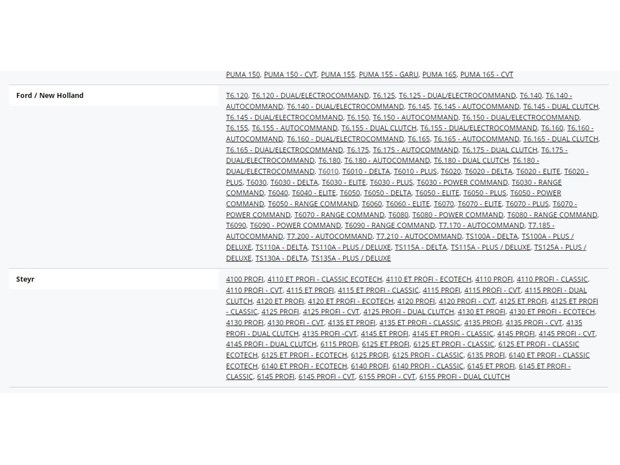This screenshot has width=620, height=465.
Task: Open the Steyr 4100 PROFI link
Action: 244,279
